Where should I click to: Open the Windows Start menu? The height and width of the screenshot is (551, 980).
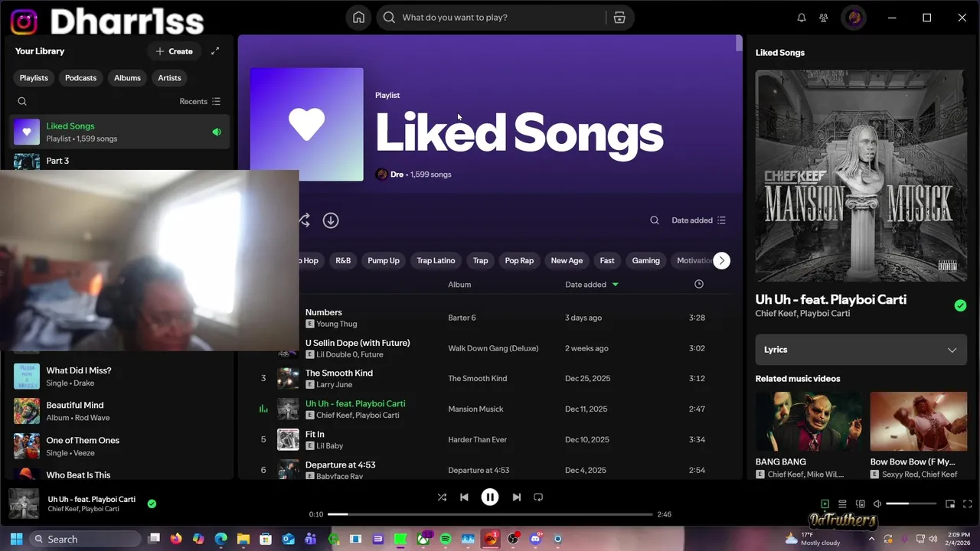pyautogui.click(x=16, y=539)
